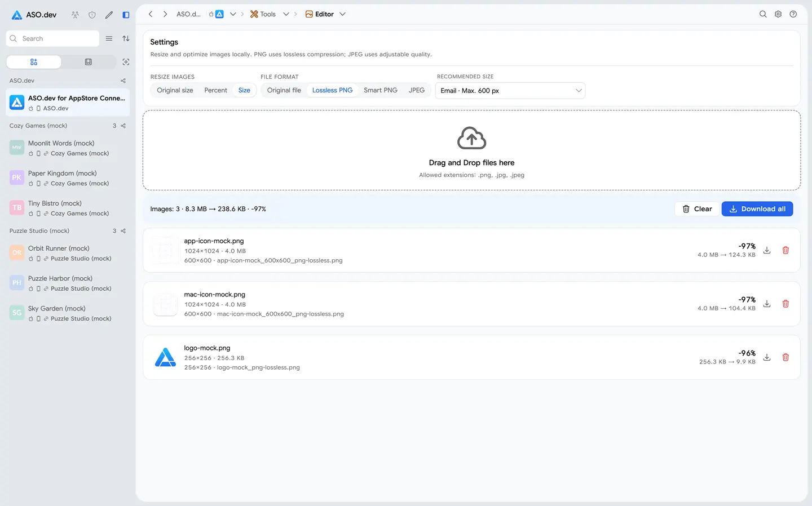Delete mac-icon-mock.png with its trash icon

point(785,304)
